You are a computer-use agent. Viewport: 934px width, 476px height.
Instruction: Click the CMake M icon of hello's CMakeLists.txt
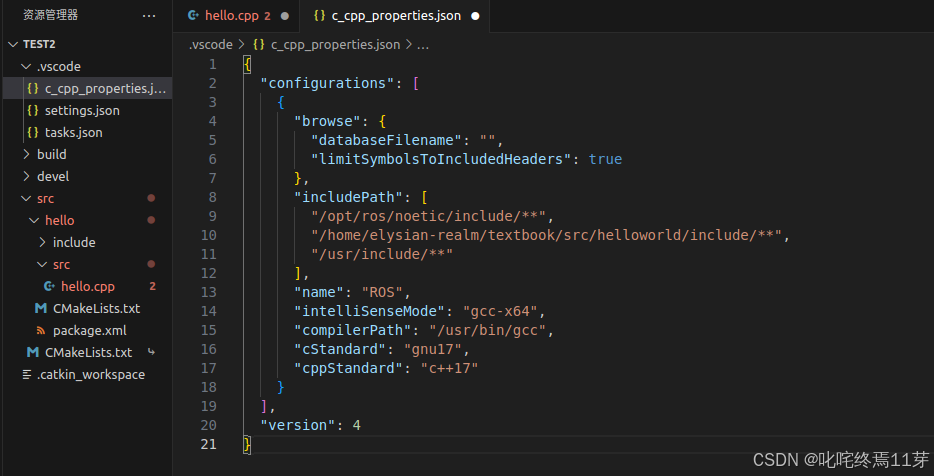tap(41, 309)
